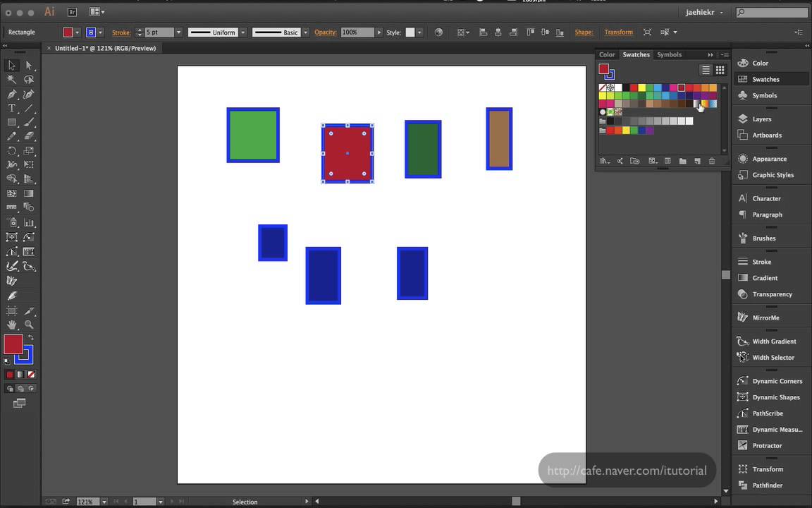Click the search field at top right

pos(772,12)
